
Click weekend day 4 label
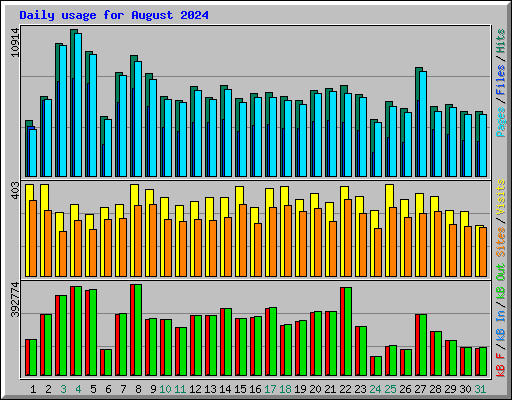pos(78,389)
